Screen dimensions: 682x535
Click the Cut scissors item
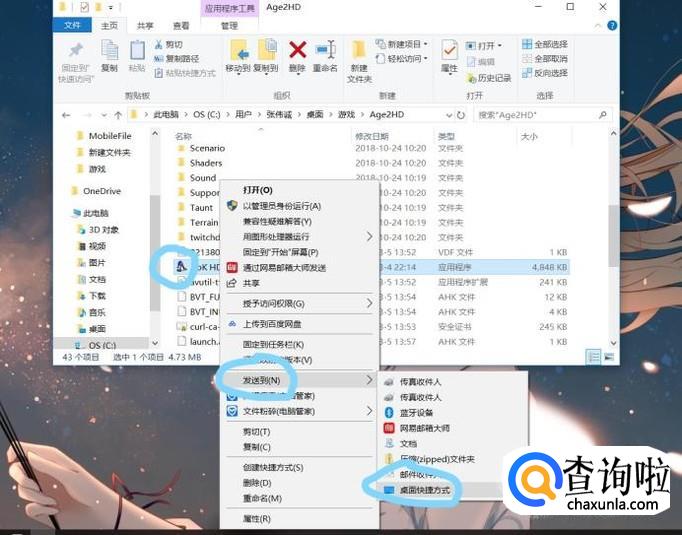tap(168, 44)
